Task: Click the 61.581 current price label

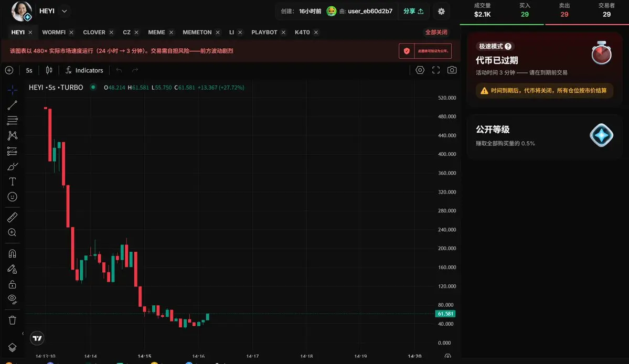Action: pos(445,314)
